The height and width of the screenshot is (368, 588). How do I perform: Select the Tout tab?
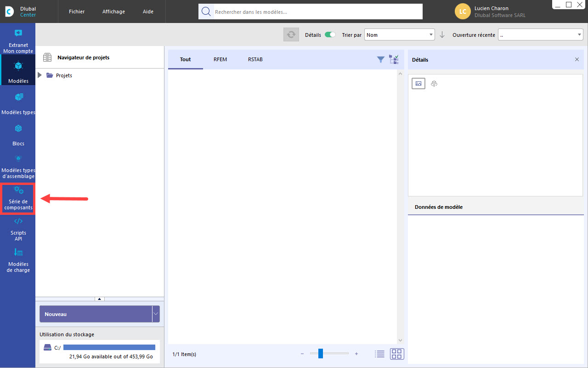click(186, 59)
